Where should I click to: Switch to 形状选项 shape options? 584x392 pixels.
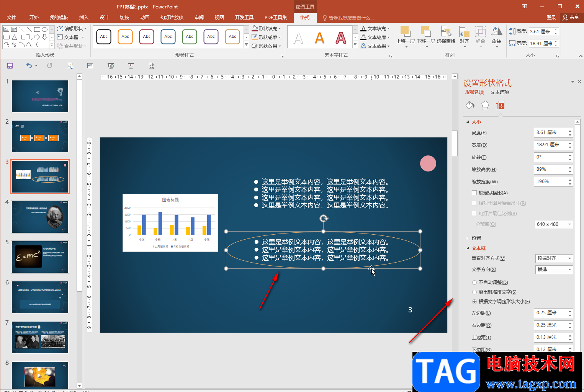[474, 92]
